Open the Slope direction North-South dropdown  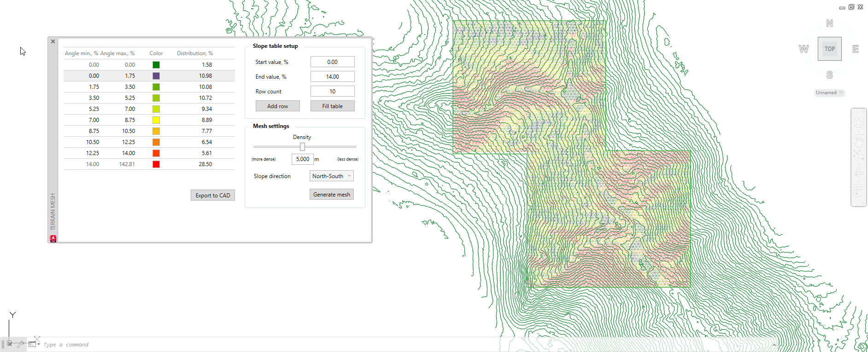[x=332, y=176]
